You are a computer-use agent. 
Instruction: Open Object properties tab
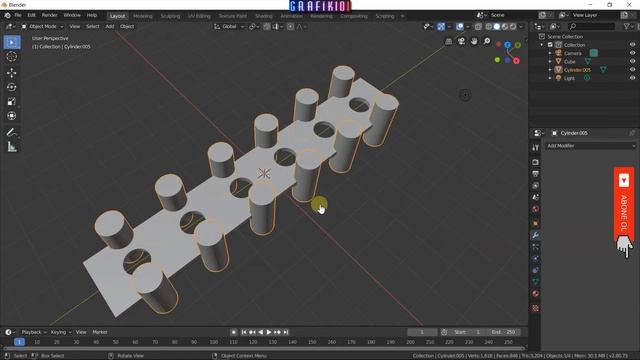[x=536, y=223]
